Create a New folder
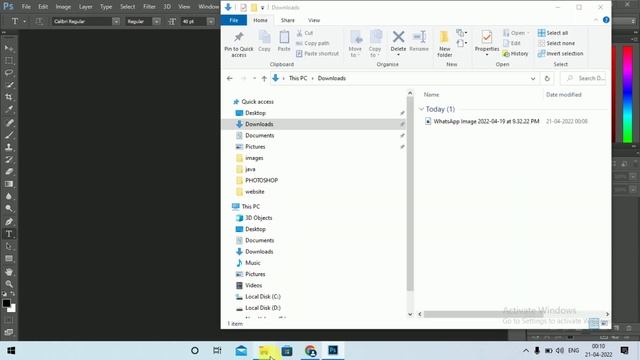640x360 pixels. pos(444,44)
